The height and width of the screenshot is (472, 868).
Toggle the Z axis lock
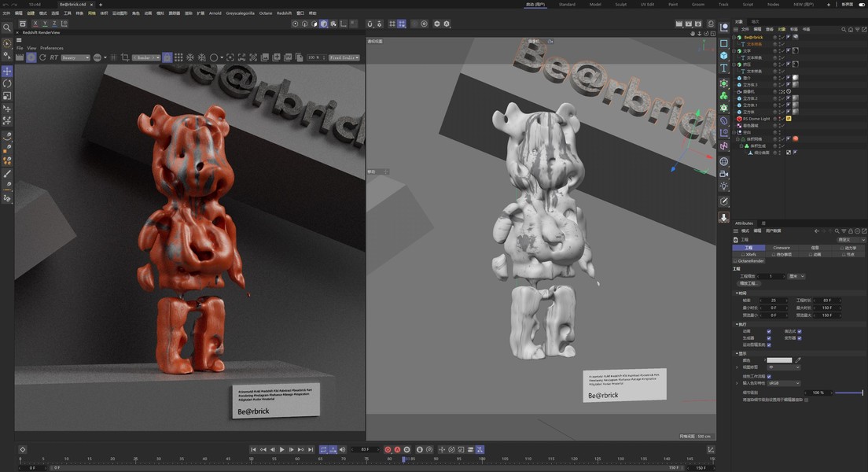tap(54, 24)
